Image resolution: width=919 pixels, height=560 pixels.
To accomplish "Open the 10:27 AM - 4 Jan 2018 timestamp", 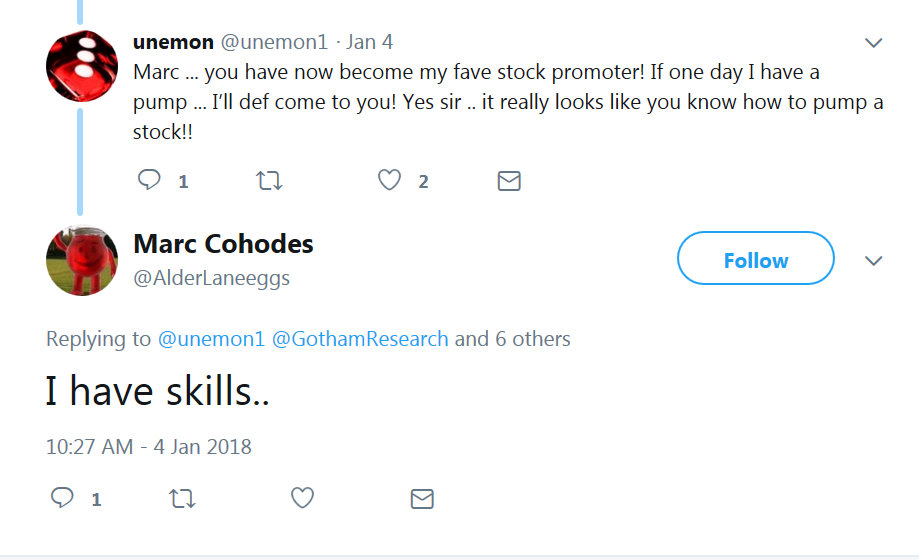I will coord(149,446).
